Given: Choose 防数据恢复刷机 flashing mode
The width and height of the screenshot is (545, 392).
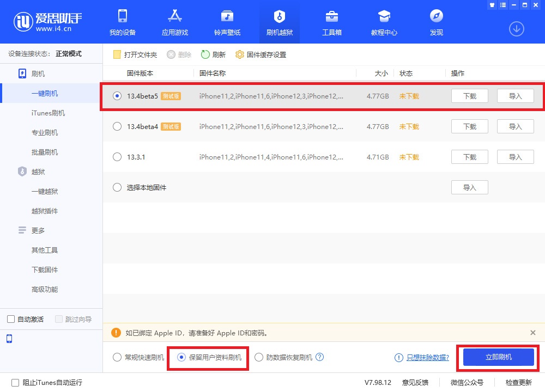Looking at the screenshot, I should pos(258,357).
